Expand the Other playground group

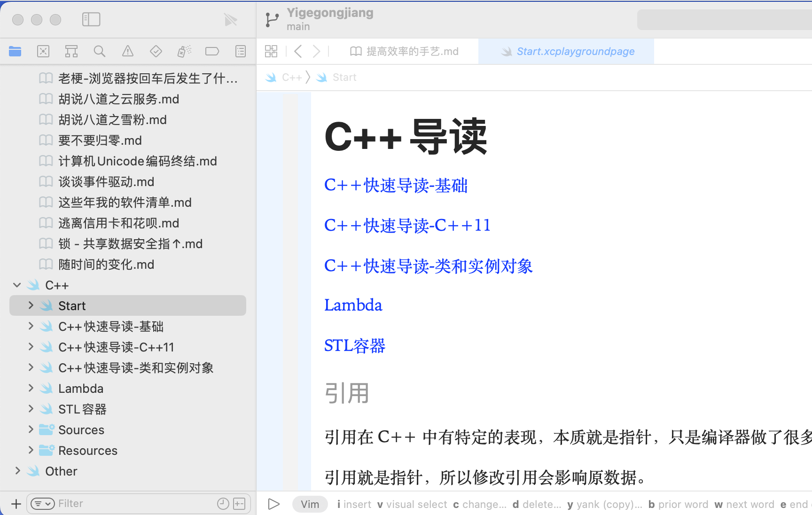click(17, 471)
